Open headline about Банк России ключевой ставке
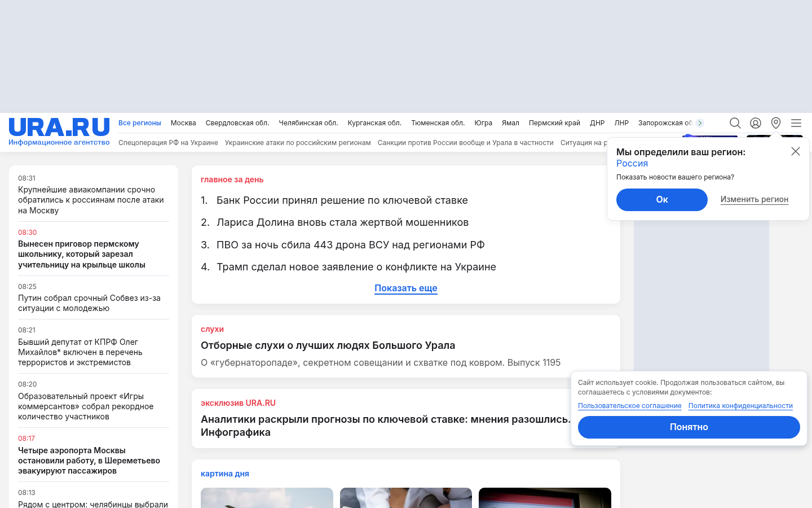 [342, 200]
